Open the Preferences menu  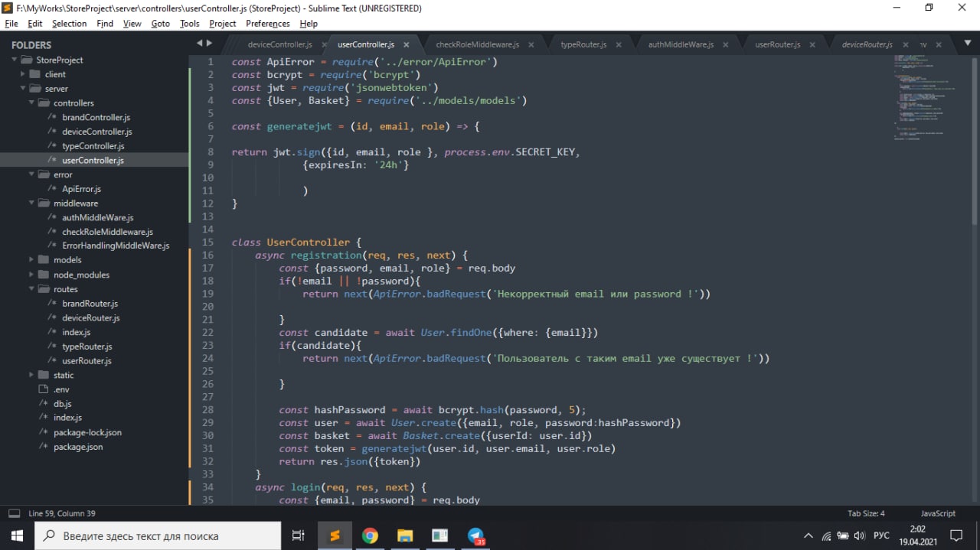(268, 24)
